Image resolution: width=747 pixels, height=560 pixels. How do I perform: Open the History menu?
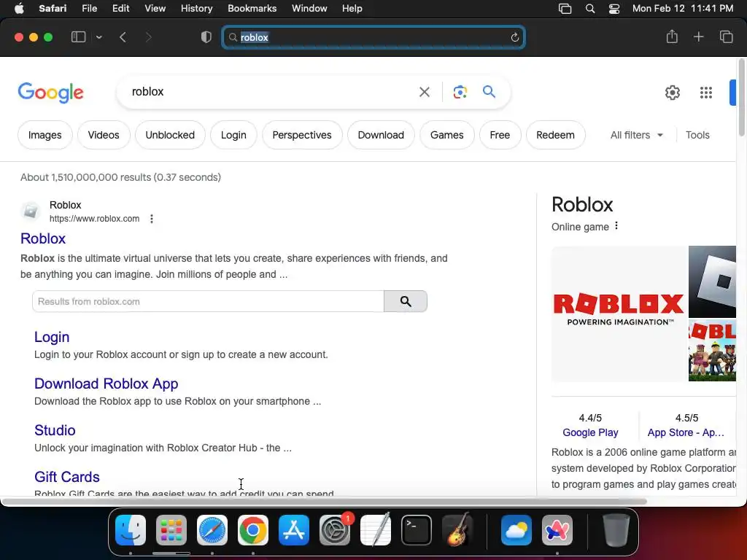[x=196, y=9]
